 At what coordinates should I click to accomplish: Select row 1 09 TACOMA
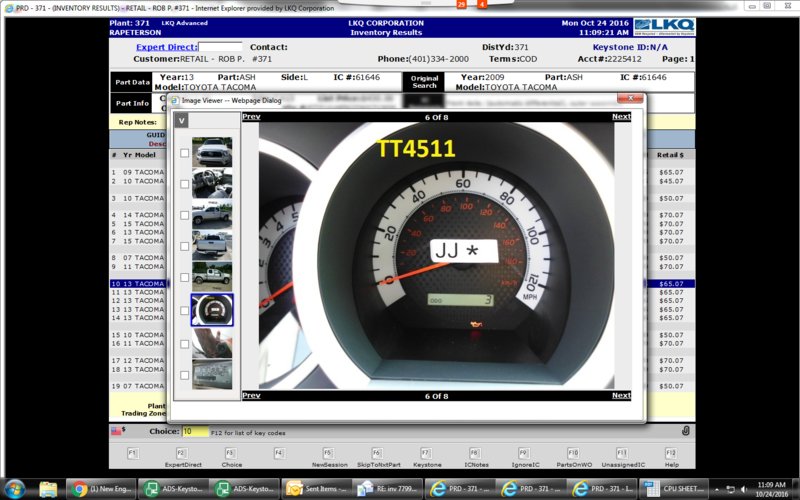(x=138, y=172)
